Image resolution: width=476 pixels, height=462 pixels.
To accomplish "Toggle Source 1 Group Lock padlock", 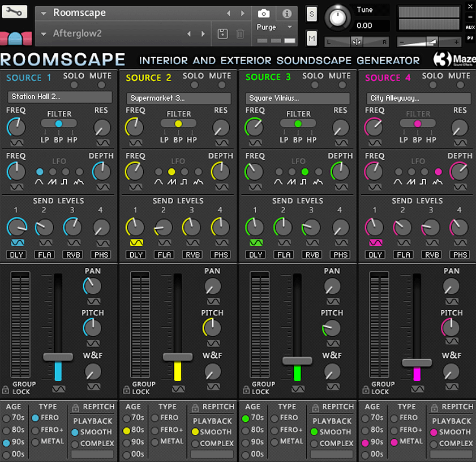I will pyautogui.click(x=6, y=390).
